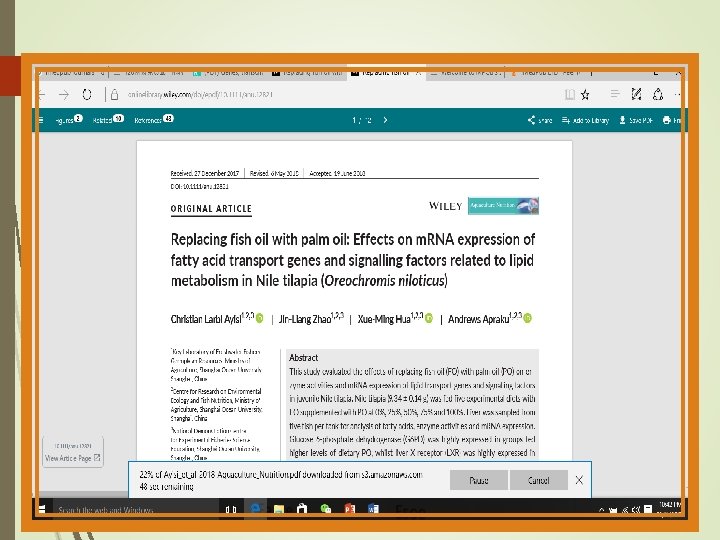Click the page number indicator in reader toolbar
Screen dimensions: 720x540
click(362, 120)
